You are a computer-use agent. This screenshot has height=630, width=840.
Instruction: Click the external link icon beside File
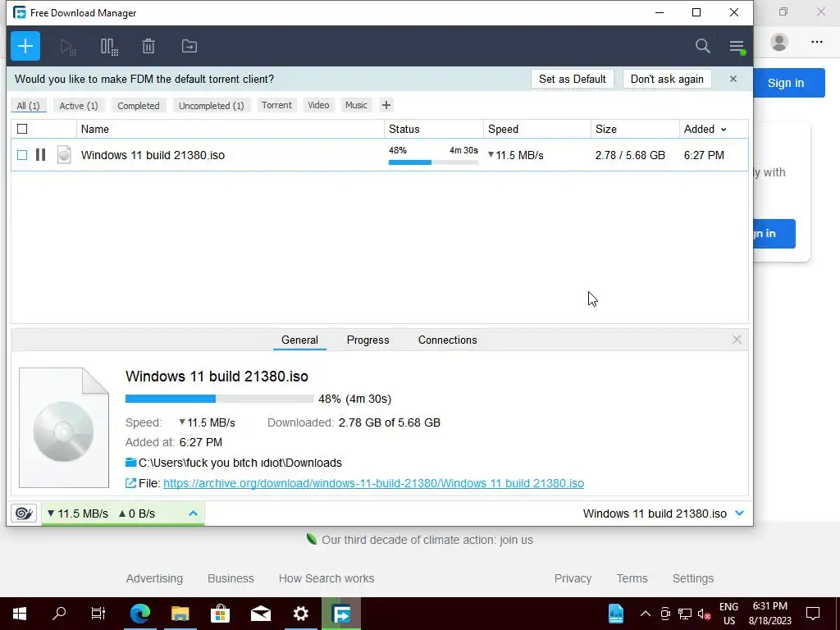[x=130, y=483]
